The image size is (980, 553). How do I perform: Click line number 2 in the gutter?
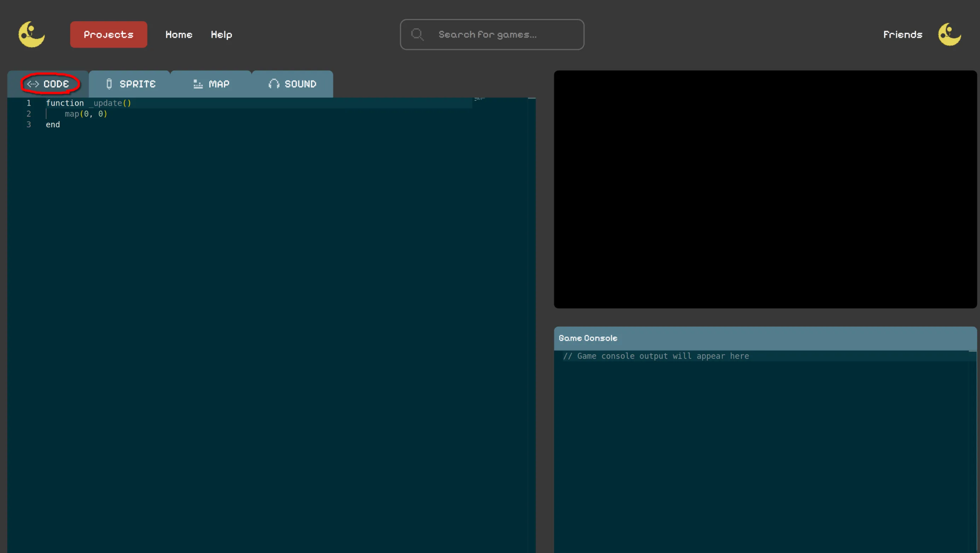pyautogui.click(x=29, y=113)
